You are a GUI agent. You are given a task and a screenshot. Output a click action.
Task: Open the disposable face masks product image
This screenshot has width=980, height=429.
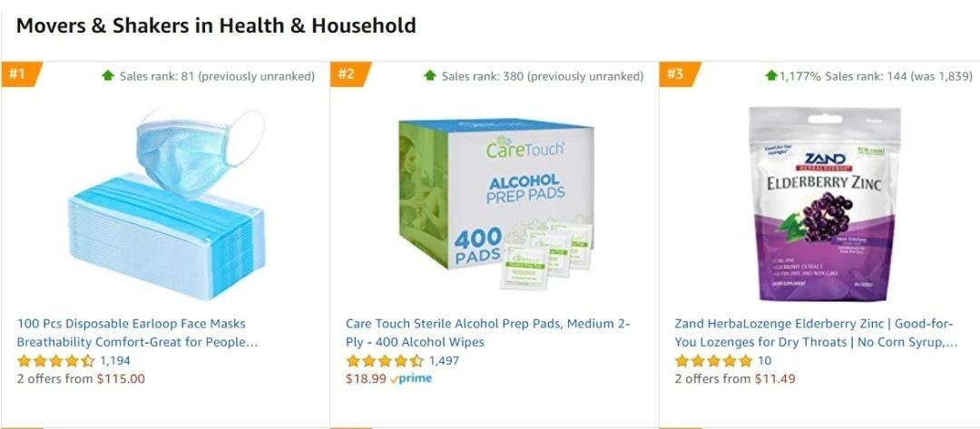[166, 202]
